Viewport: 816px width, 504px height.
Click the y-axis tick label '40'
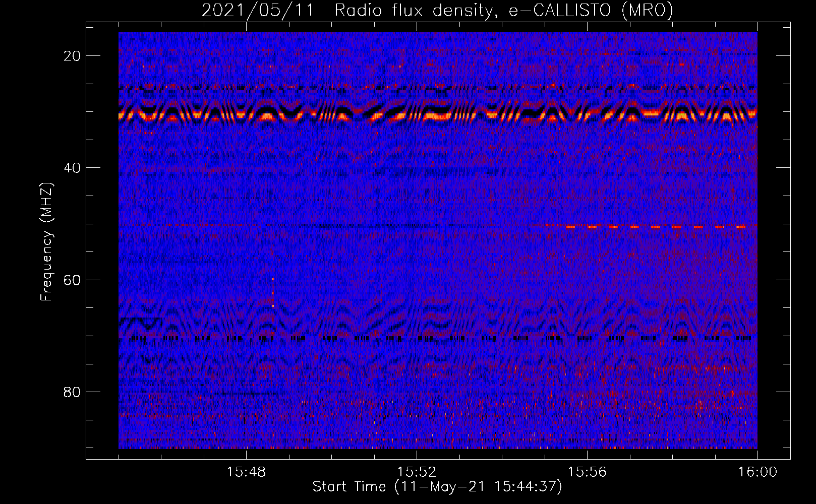(x=72, y=168)
